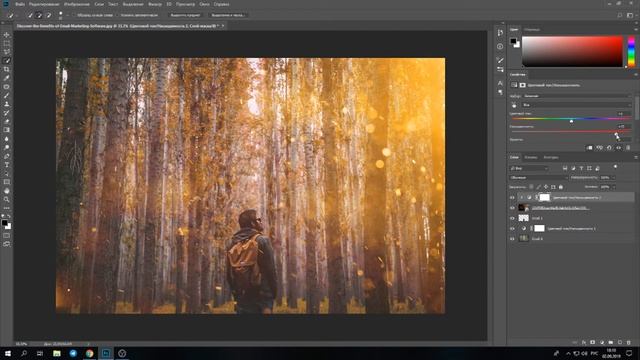Click reset adjustment icon in Properties

point(609,148)
